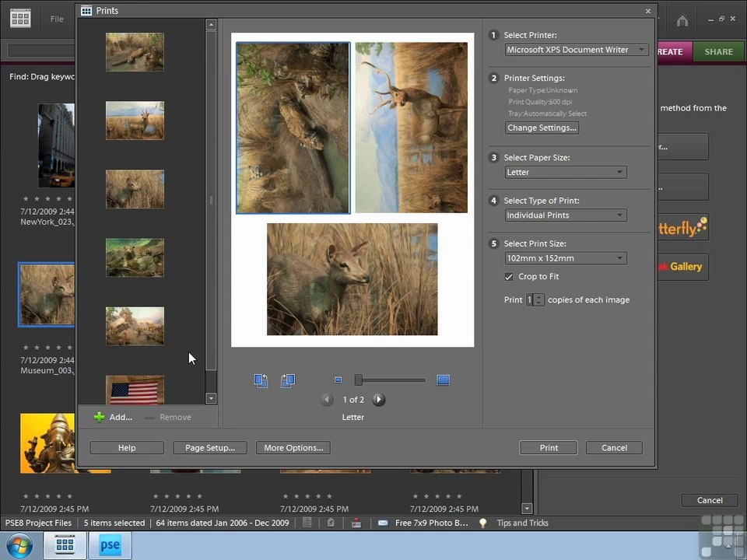This screenshot has width=747, height=560.
Task: Click Free 7x9 Photo B... link
Action: (x=432, y=523)
